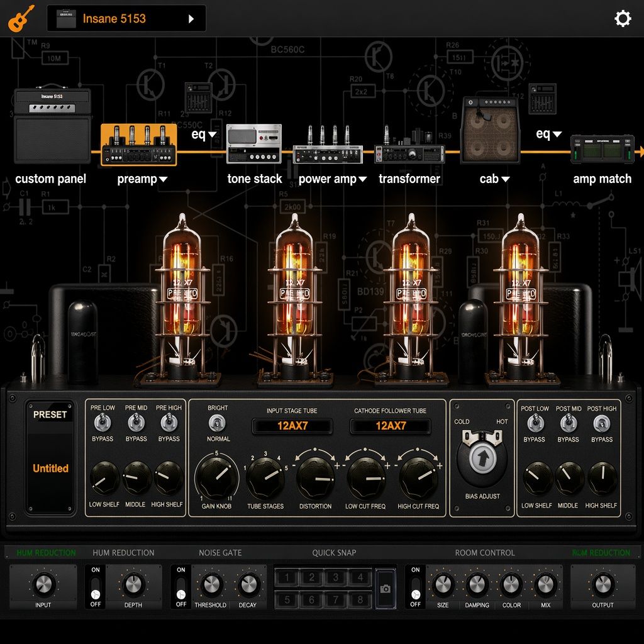Toggle the PRE MID bypass switch
The height and width of the screenshot is (644, 644).
pyautogui.click(x=136, y=423)
